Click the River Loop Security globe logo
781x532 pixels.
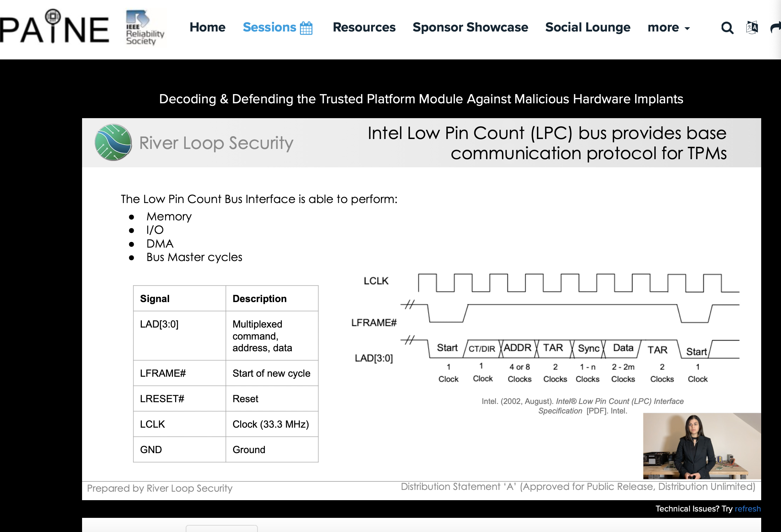113,142
